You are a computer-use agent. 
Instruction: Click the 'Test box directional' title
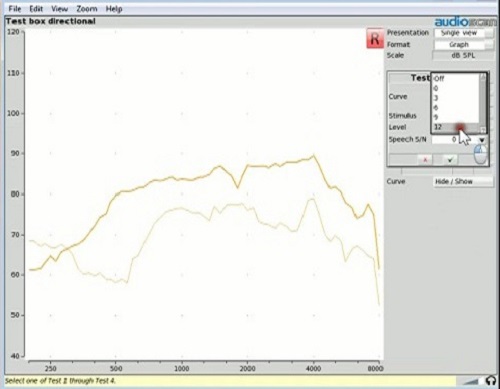[50, 21]
